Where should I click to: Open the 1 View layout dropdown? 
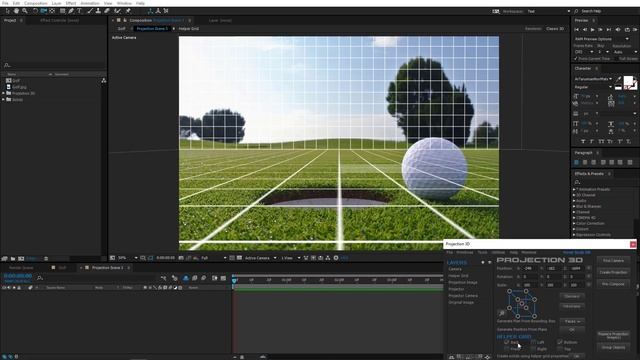tap(291, 258)
